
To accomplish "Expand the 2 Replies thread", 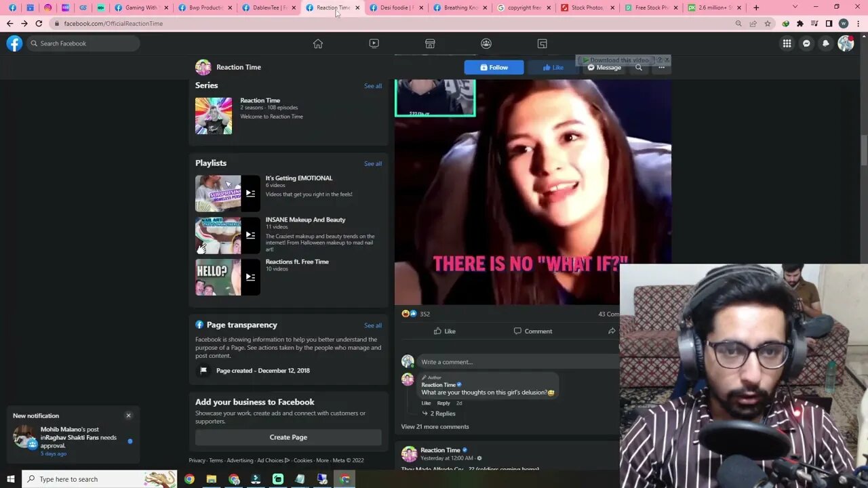I will tap(439, 413).
